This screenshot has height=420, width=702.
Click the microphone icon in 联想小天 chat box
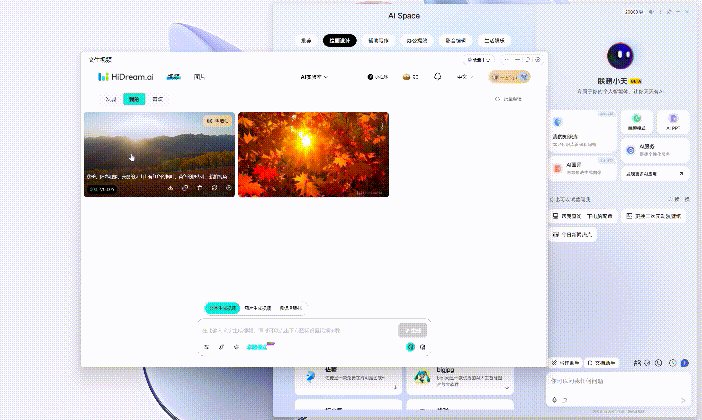coord(554,400)
